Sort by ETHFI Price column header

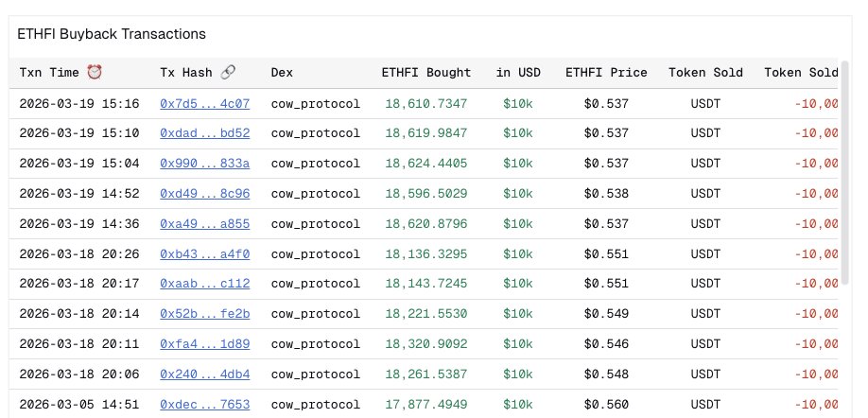tap(606, 72)
